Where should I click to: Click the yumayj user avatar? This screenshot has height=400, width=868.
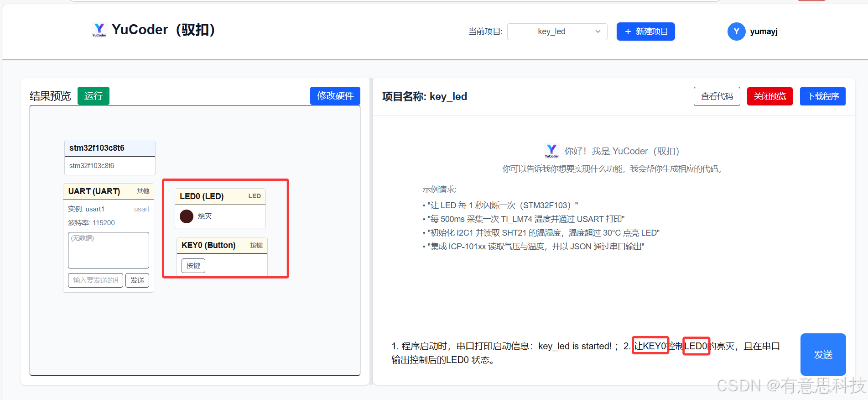(736, 32)
